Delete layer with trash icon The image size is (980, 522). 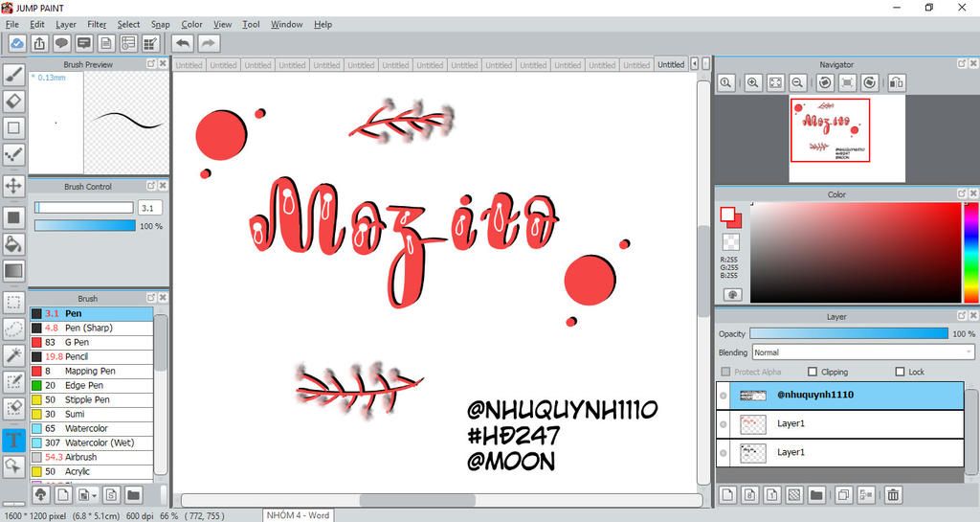pyautogui.click(x=893, y=495)
